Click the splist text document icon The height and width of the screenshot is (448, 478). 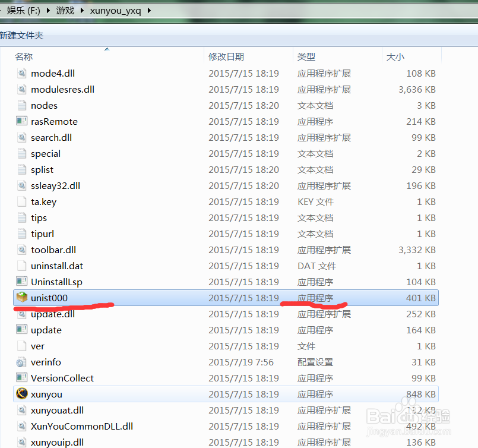[x=21, y=169]
